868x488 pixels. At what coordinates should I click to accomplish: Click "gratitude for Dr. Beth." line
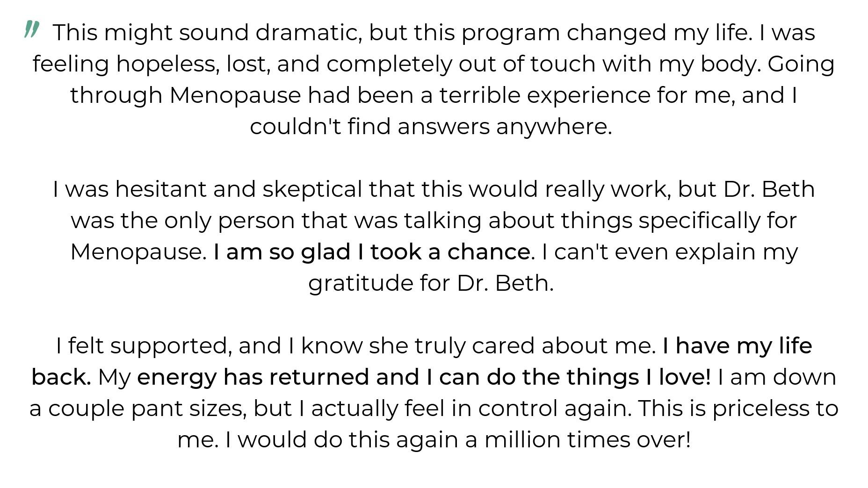[431, 283]
